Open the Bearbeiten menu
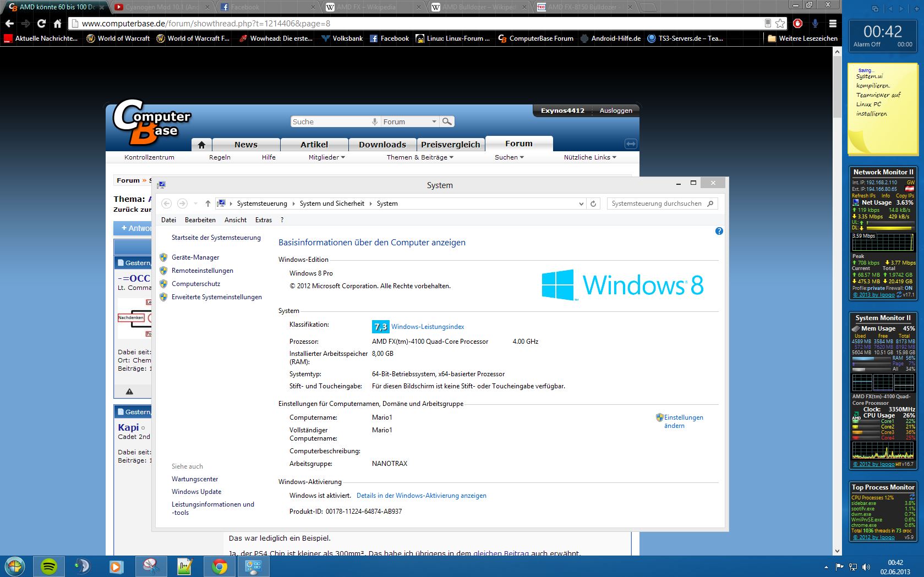The height and width of the screenshot is (577, 924). 200,220
